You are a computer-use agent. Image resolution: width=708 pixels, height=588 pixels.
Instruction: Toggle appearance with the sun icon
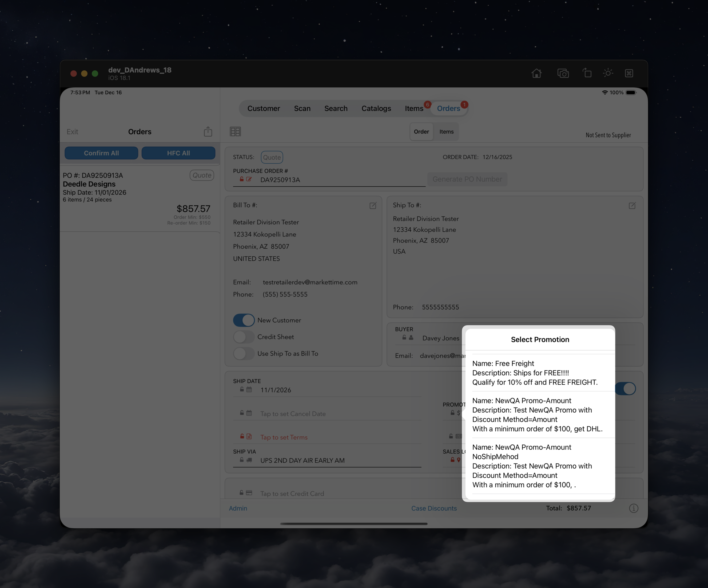[x=608, y=73]
